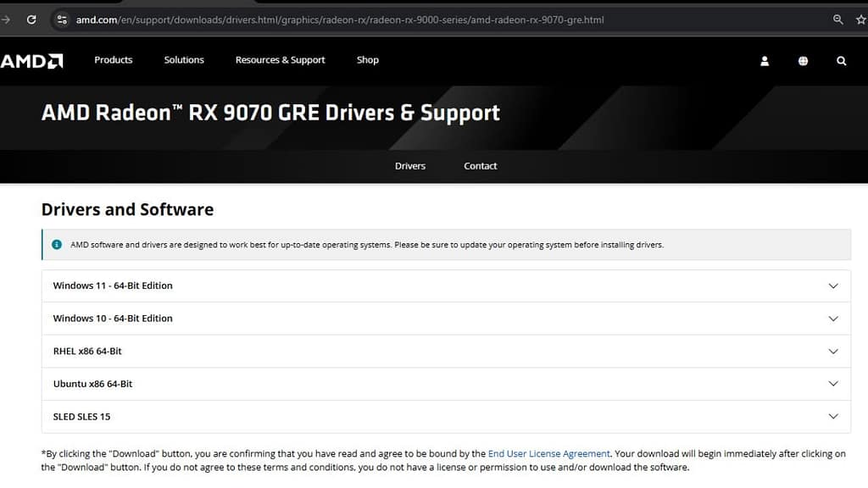Screen dimensions: 868x488
Task: Click the AMD logo
Action: tap(32, 61)
